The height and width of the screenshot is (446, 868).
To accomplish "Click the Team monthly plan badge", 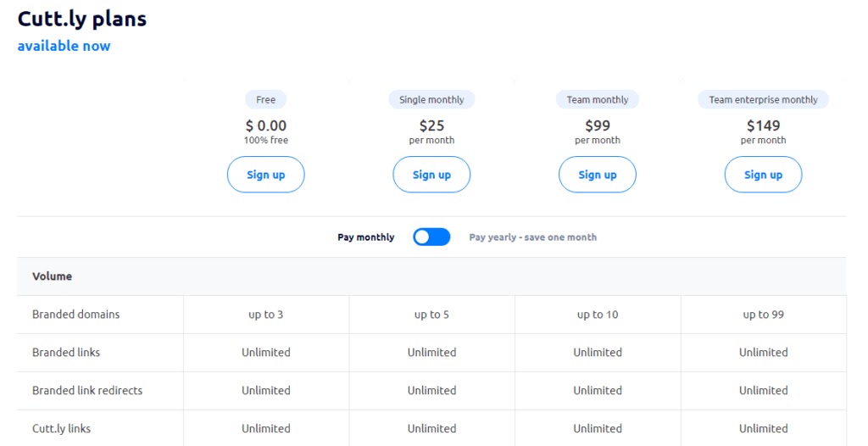I will 598,99.
